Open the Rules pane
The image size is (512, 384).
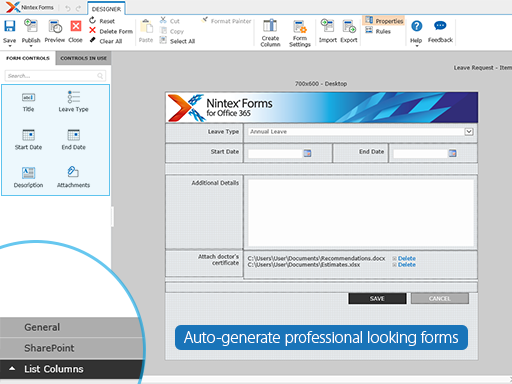pos(378,31)
